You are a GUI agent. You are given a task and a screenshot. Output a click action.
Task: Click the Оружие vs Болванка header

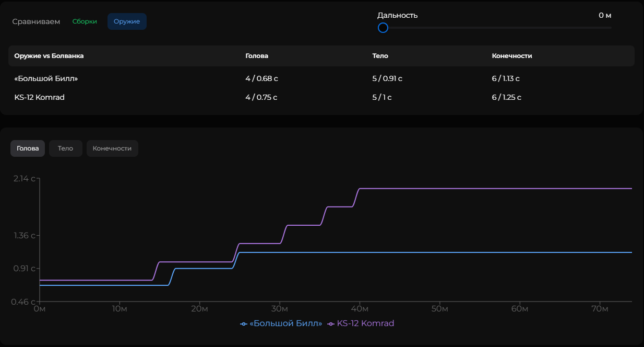click(49, 56)
